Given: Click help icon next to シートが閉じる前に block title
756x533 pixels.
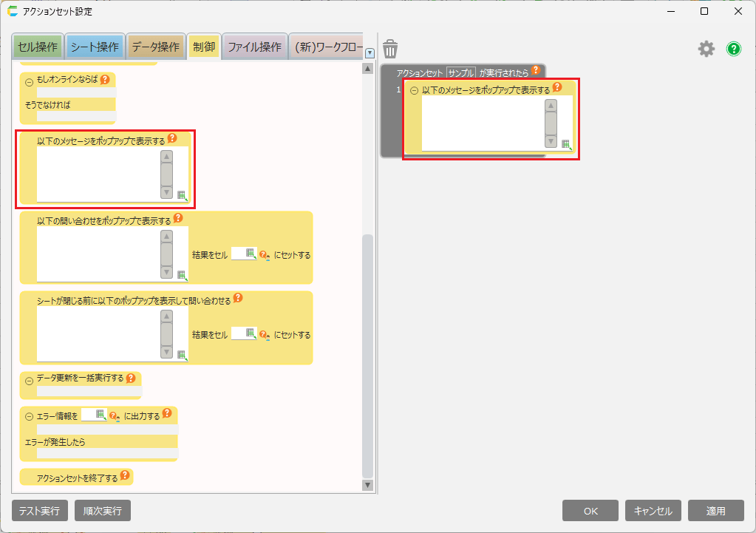Looking at the screenshot, I should [238, 299].
